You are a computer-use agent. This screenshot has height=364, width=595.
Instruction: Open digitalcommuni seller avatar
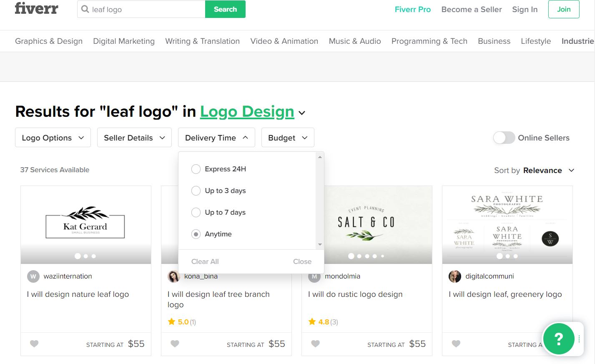[x=455, y=276]
